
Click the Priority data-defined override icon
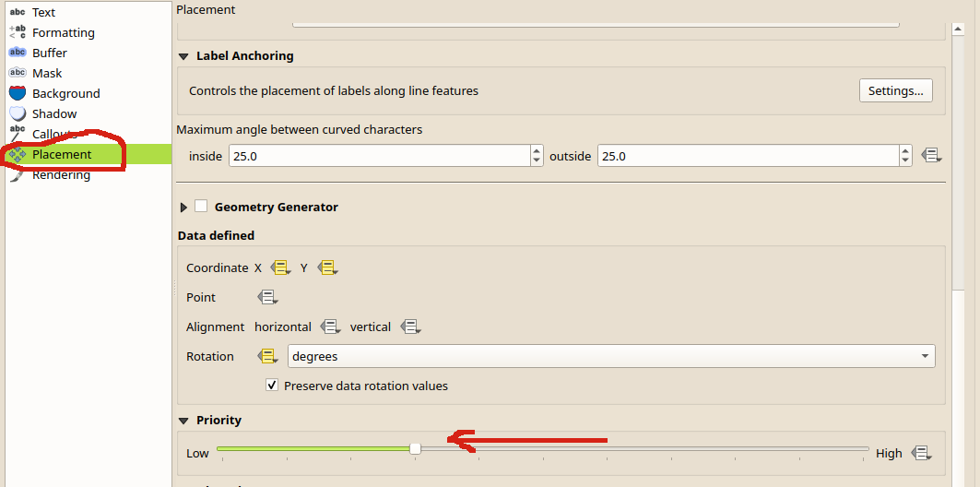coord(920,453)
